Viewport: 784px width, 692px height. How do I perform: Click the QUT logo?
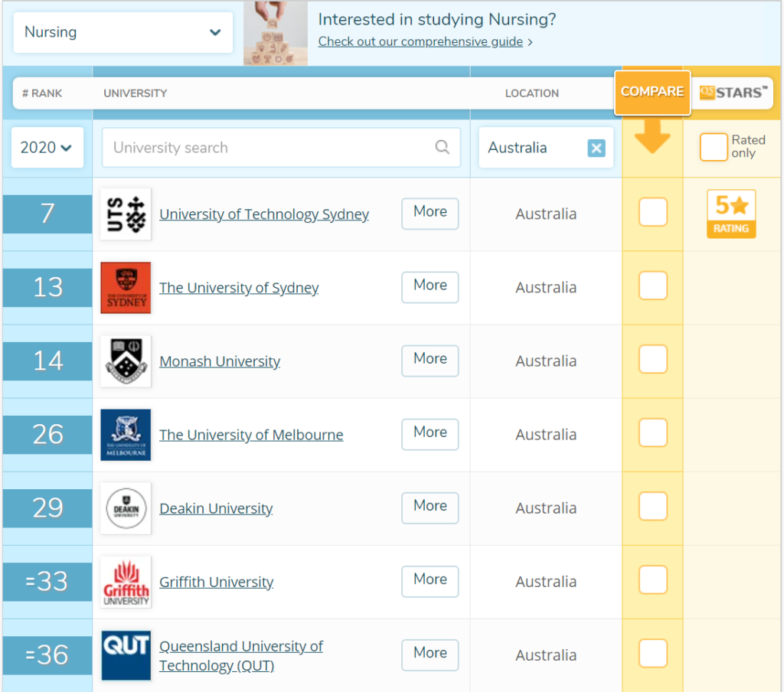[x=126, y=655]
